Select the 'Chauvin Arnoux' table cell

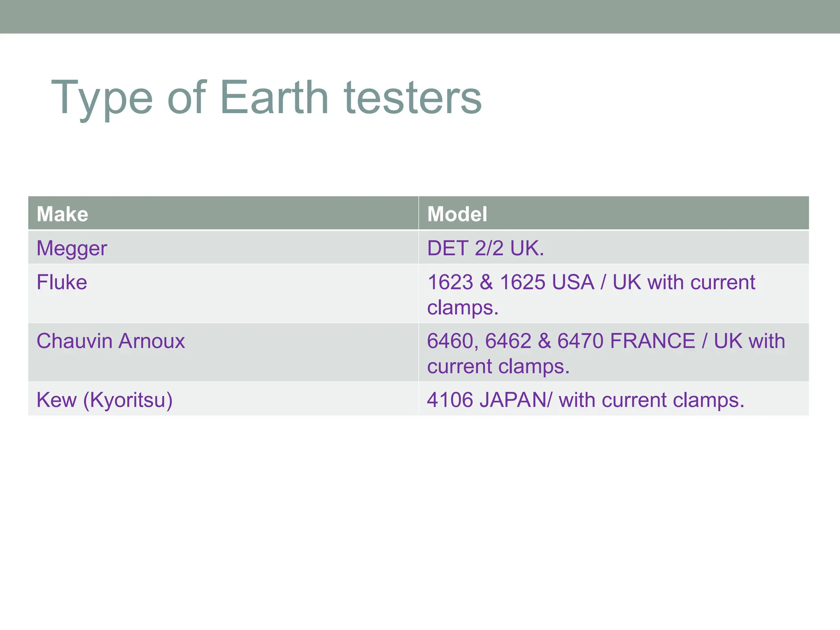pos(224,352)
